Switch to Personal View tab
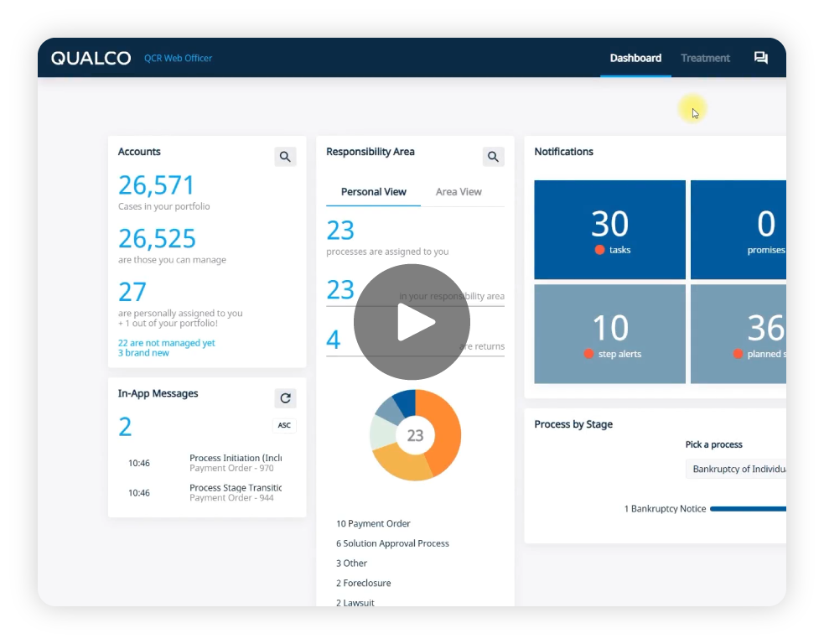This screenshot has width=824, height=644. coord(373,192)
